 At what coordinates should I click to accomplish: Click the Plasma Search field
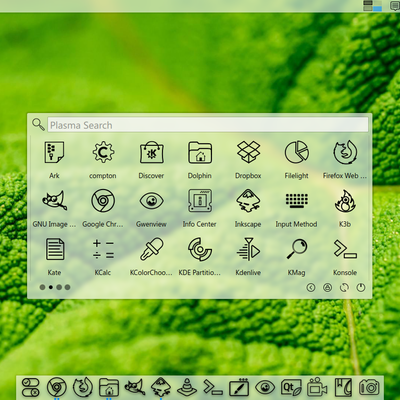(208, 125)
